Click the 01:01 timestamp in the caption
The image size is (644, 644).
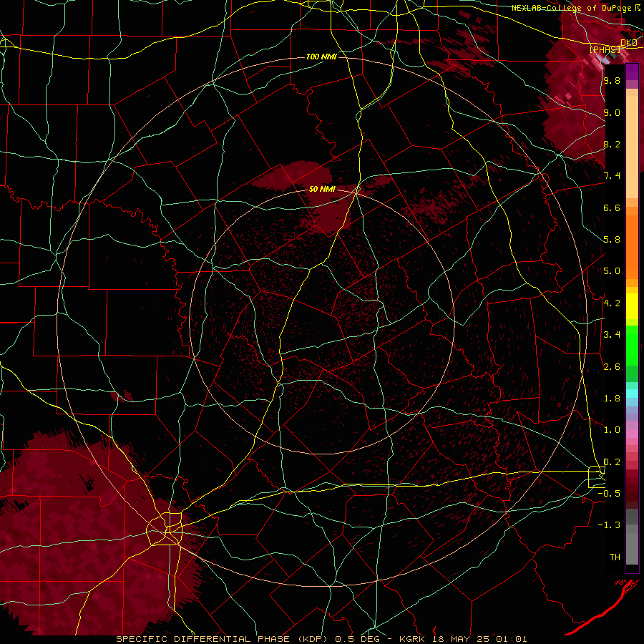click(x=512, y=639)
